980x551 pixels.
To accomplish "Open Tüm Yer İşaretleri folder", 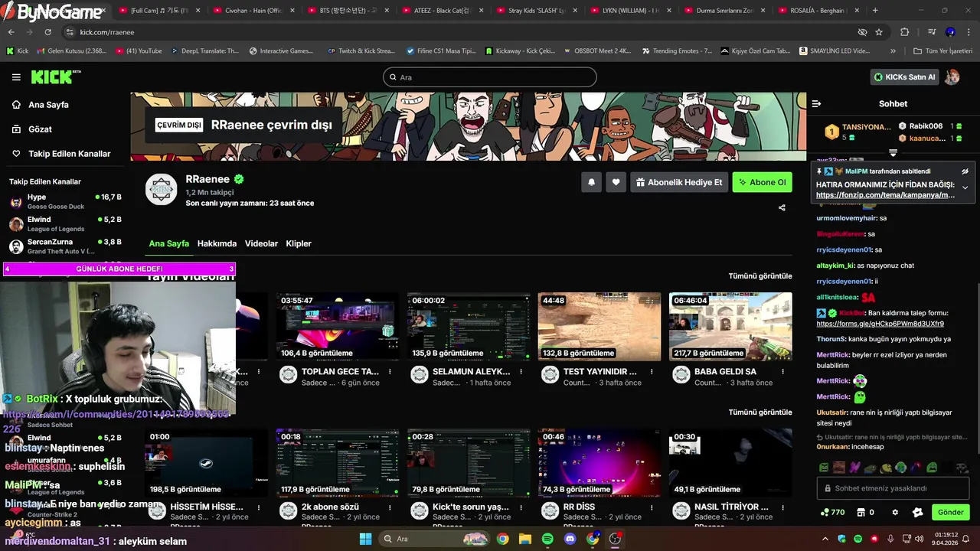I will (x=943, y=51).
